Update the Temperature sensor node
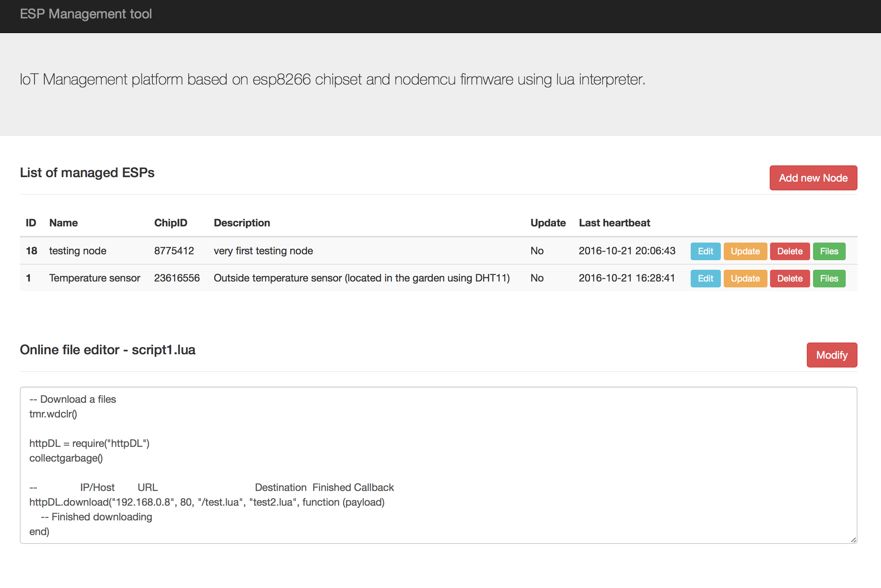 [x=745, y=279]
